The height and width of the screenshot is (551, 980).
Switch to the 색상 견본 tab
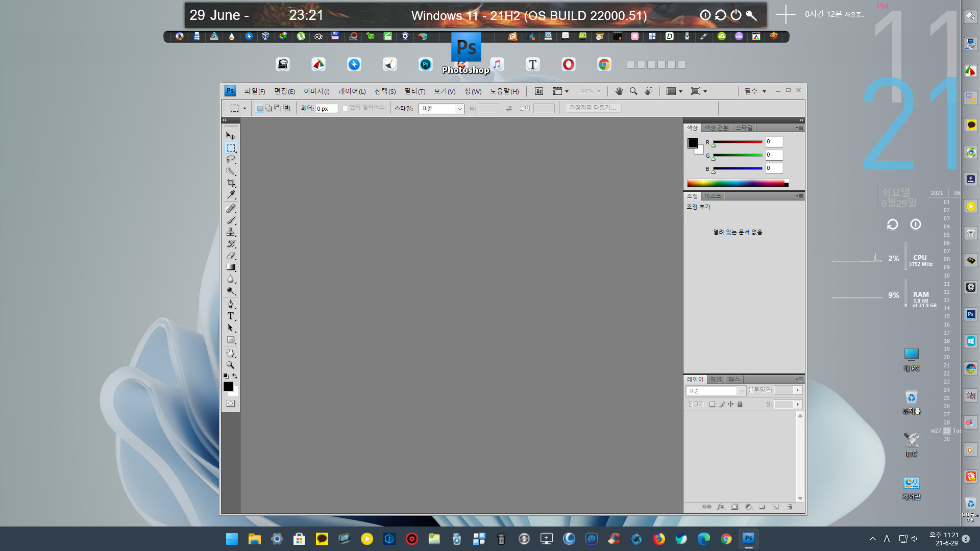pyautogui.click(x=716, y=128)
